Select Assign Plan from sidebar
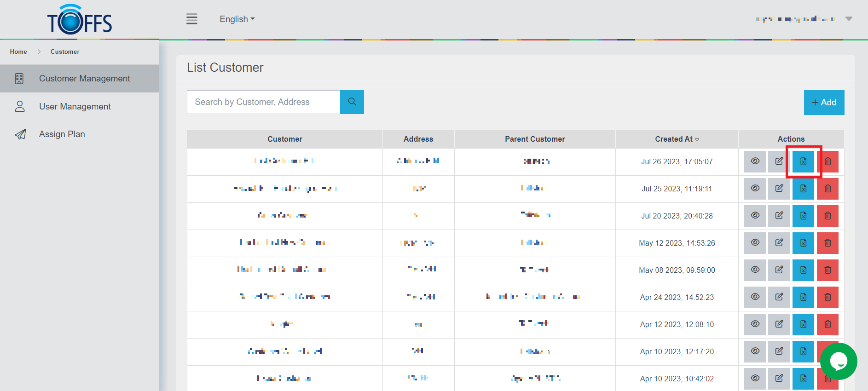Image resolution: width=868 pixels, height=391 pixels. coord(62,134)
